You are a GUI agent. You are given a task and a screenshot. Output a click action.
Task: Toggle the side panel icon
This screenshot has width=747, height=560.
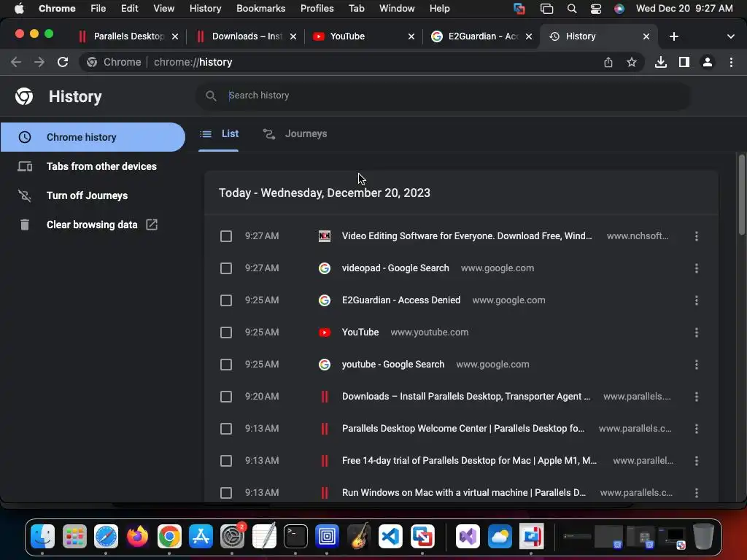click(684, 62)
